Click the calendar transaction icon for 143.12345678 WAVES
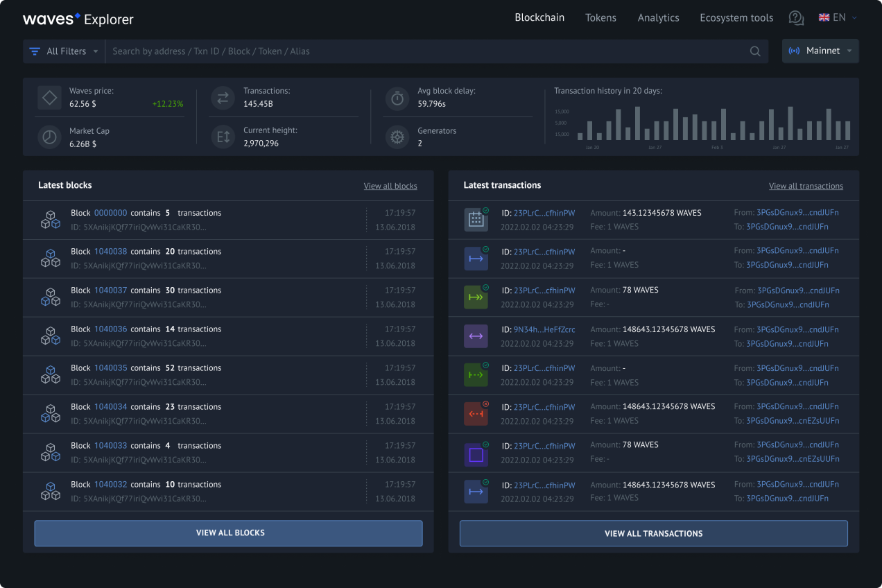 [476, 220]
